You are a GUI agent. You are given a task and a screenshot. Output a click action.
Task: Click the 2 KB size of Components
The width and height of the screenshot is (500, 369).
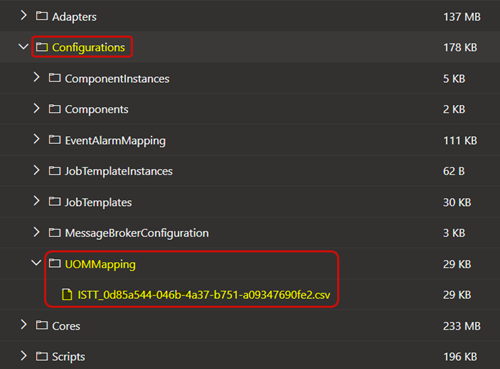(454, 109)
